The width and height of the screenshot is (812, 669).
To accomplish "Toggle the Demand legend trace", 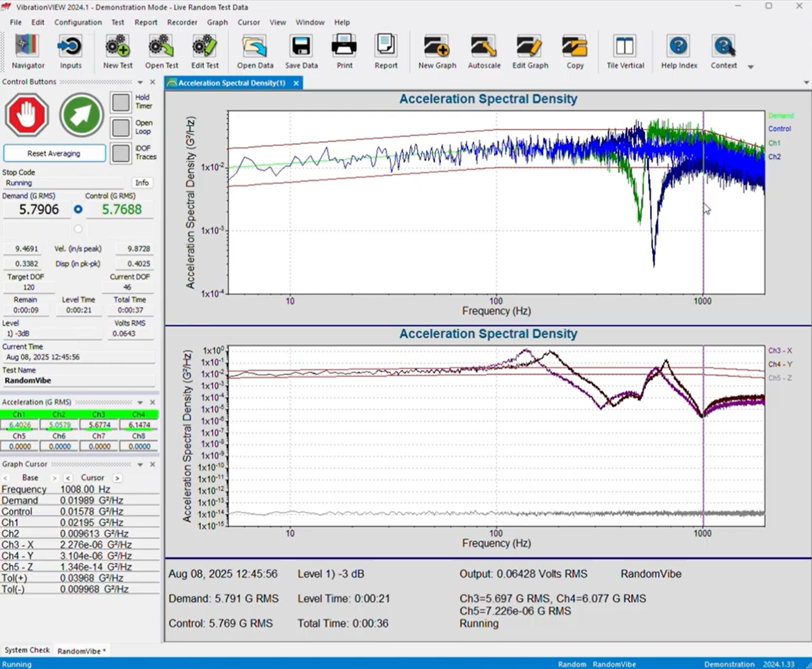I will [x=781, y=116].
